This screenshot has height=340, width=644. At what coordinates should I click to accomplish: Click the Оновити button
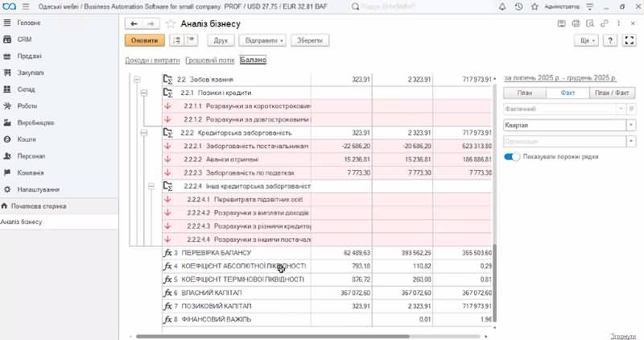pos(144,39)
